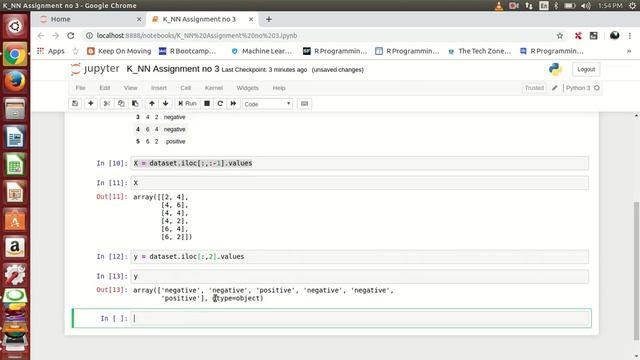Click the pencil edit mode icon
Screen dimensions: 640x360
(555, 88)
